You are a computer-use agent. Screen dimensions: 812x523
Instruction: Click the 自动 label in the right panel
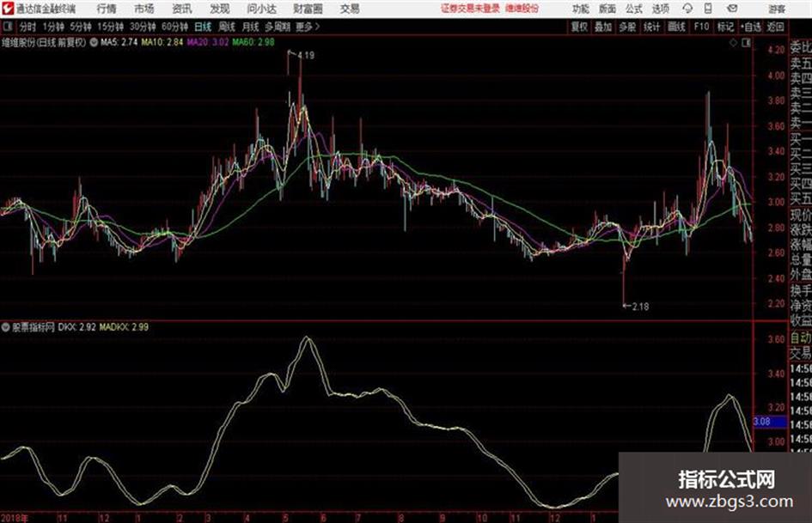(x=801, y=338)
